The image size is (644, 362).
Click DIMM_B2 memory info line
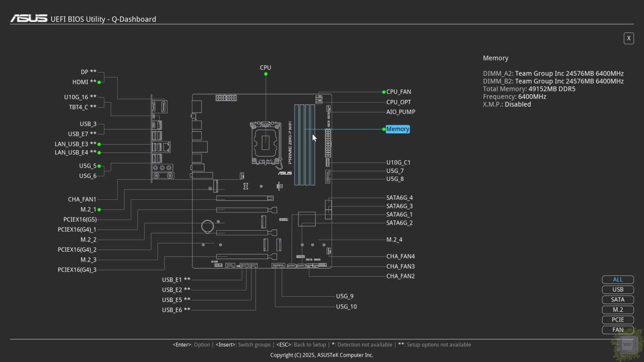[x=553, y=81]
